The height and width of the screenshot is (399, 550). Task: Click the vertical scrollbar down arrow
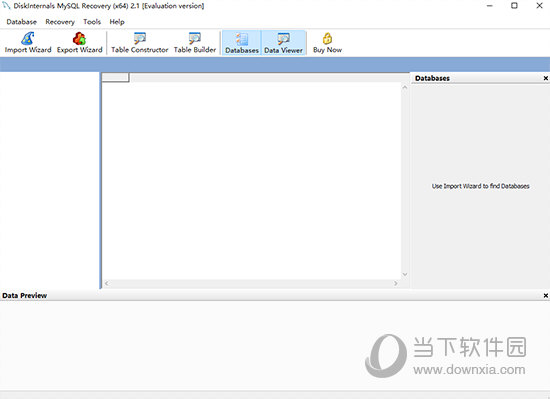(405, 275)
